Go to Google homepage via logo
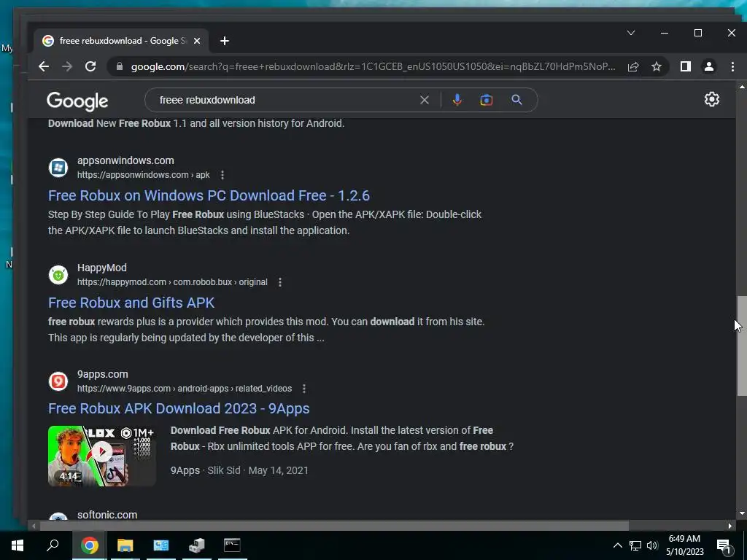The image size is (747, 560). [77, 101]
